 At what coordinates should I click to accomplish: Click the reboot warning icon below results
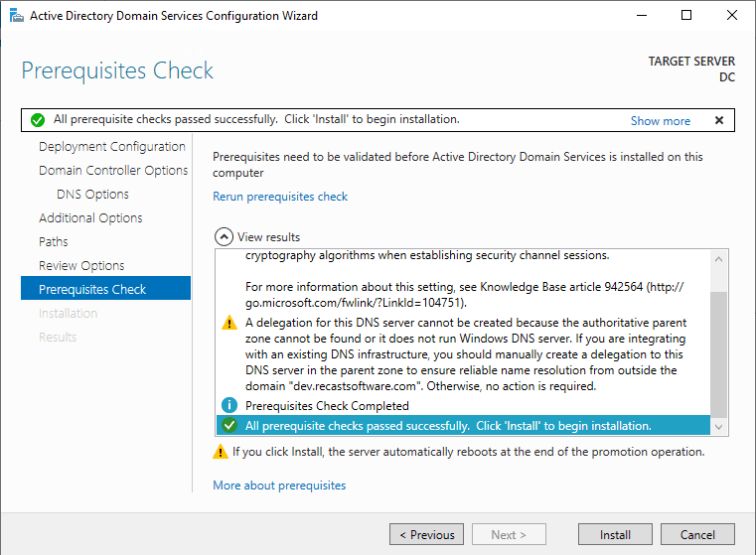coord(221,452)
